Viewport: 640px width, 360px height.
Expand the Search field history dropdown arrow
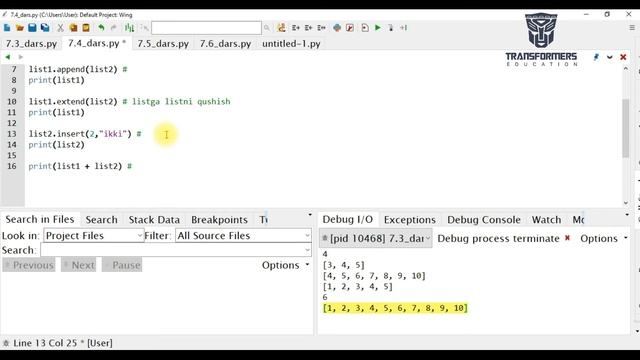[307, 250]
